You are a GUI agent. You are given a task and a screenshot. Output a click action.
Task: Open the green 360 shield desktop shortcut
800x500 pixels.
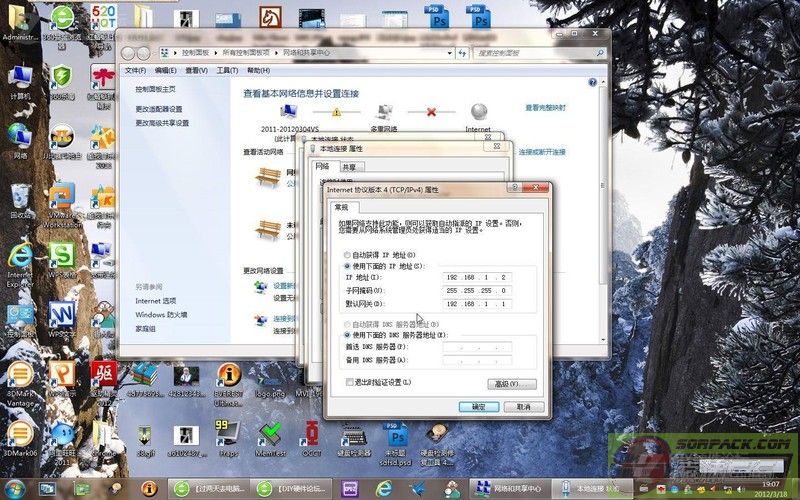62,82
